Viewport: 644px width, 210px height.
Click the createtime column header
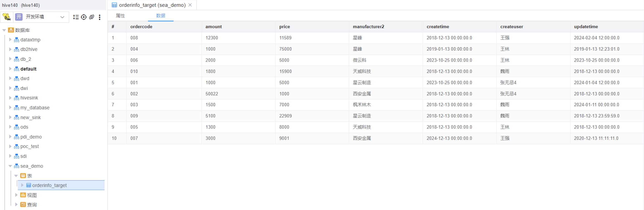pos(438,27)
